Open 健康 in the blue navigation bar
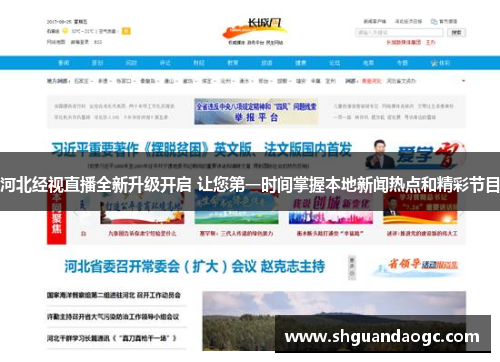The image size is (500, 362). click(301, 63)
